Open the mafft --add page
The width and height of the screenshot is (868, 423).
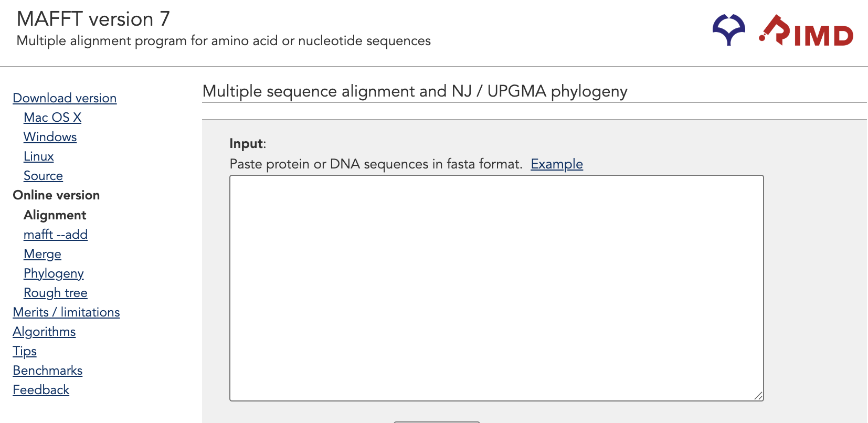pyautogui.click(x=56, y=235)
